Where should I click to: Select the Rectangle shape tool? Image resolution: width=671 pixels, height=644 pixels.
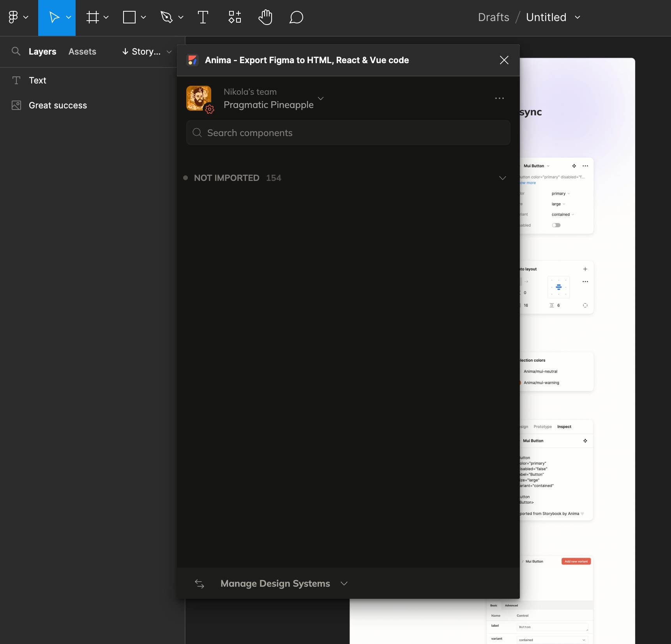pyautogui.click(x=129, y=17)
